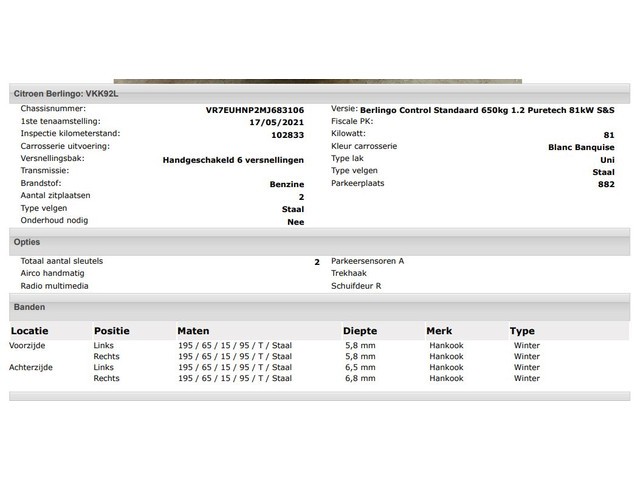The height and width of the screenshot is (480, 640).
Task: Select the 1ste tenaamstelling date 17/05/2021
Action: click(x=277, y=122)
